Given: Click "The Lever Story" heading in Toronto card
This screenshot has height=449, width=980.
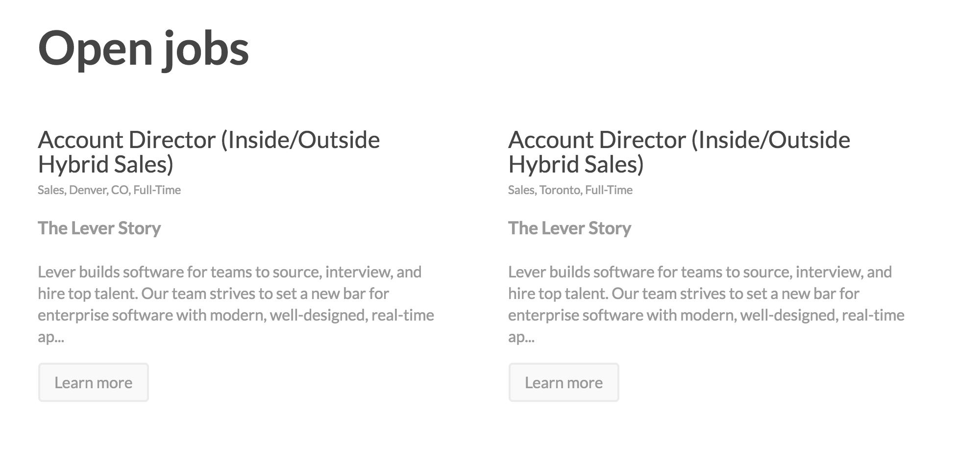Looking at the screenshot, I should click(x=570, y=227).
